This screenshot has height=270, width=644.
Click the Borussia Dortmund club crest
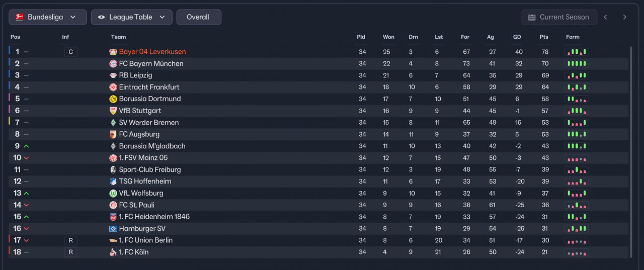(x=113, y=99)
